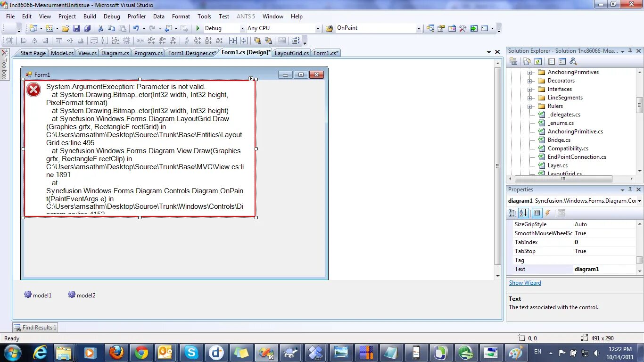Open the collapsed Toolbox side tab
The height and width of the screenshot is (362, 644).
5,64
